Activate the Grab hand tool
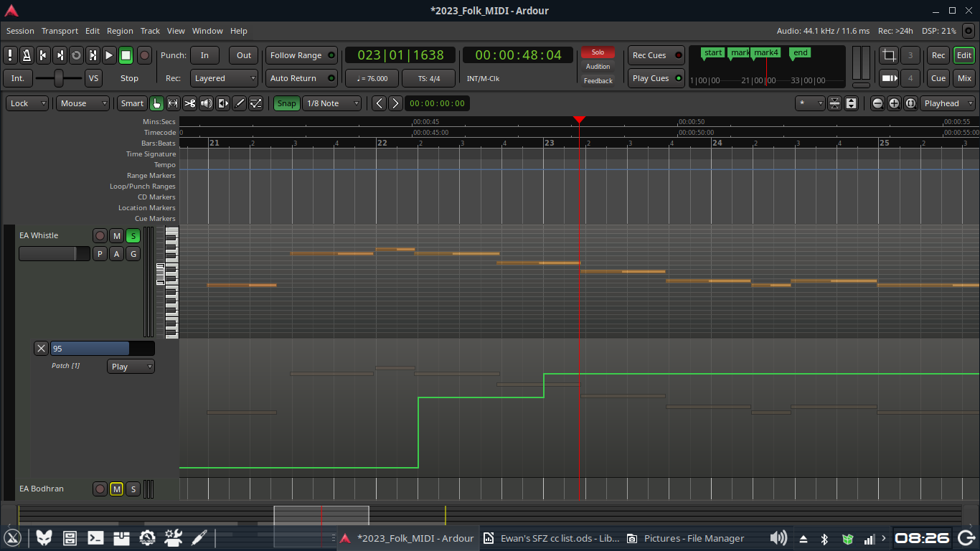980x551 pixels. click(156, 103)
